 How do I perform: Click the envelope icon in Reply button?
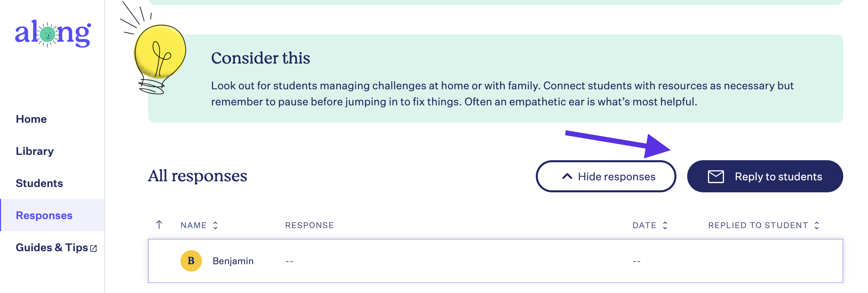(716, 177)
